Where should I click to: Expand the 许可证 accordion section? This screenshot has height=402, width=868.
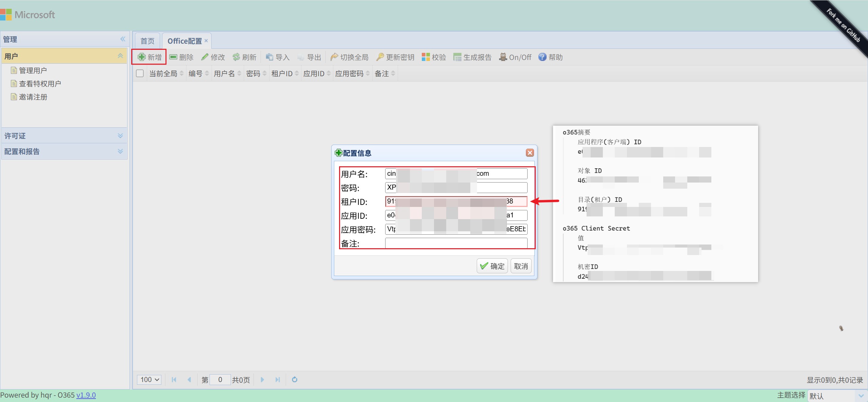coord(120,136)
